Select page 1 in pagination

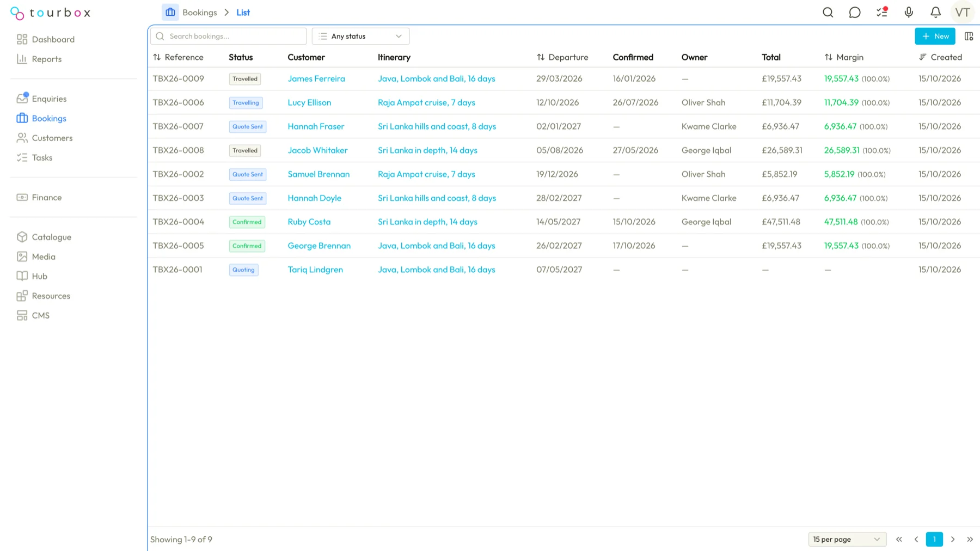click(934, 539)
